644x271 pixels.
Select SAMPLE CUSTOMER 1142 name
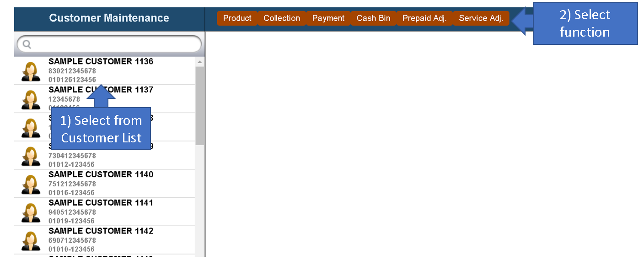click(101, 231)
